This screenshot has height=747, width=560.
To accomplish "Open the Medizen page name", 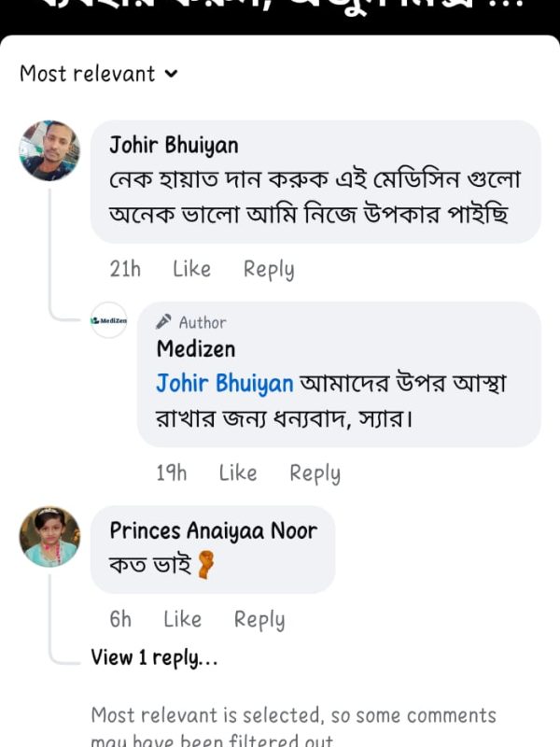I will tap(196, 349).
